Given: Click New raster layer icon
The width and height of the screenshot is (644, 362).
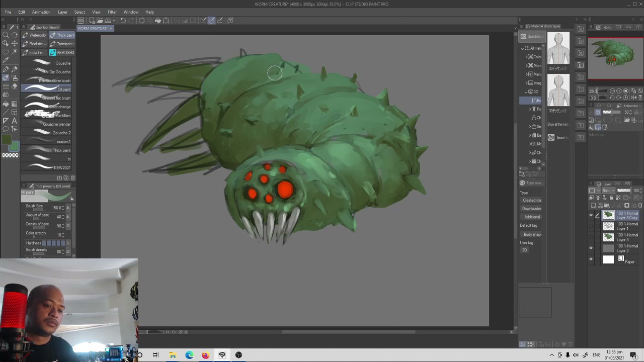Looking at the screenshot, I should 593,205.
